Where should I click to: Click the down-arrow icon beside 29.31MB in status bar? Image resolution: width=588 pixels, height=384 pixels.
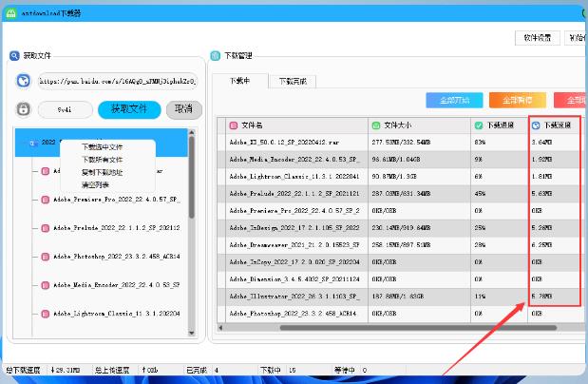pos(52,370)
